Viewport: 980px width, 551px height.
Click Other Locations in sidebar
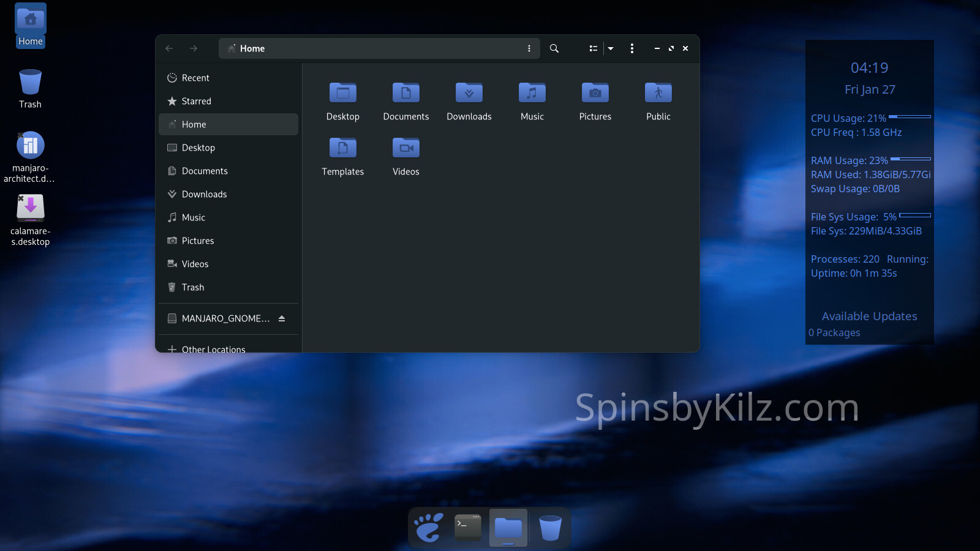[213, 349]
